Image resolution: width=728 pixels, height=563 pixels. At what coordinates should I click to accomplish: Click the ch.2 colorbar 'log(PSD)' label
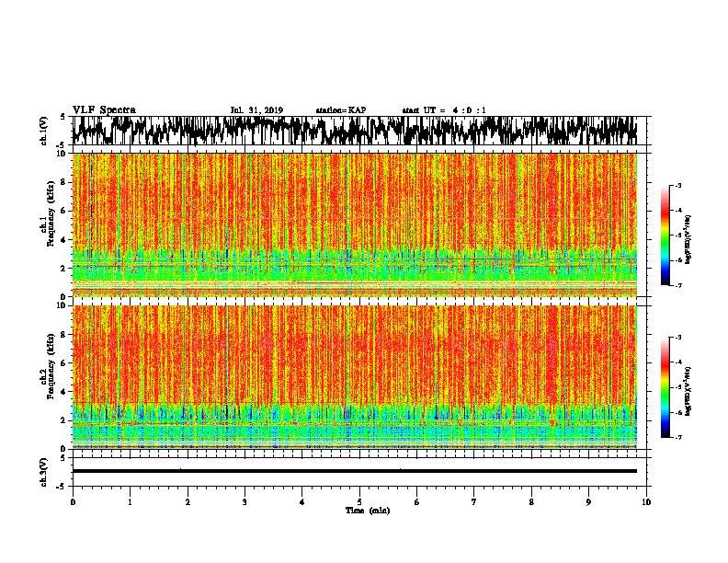(688, 391)
